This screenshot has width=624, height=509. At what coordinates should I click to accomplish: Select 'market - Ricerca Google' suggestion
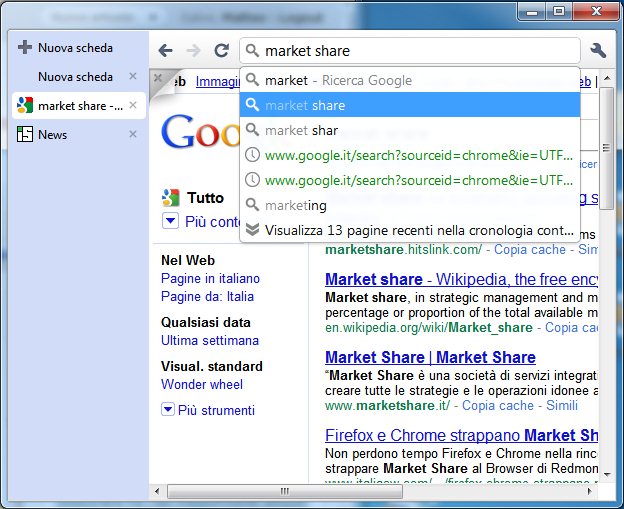(410, 80)
